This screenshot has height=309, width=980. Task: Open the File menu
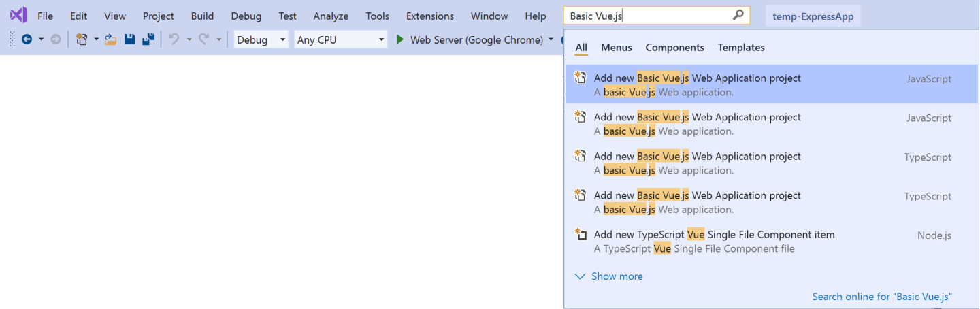tap(46, 16)
